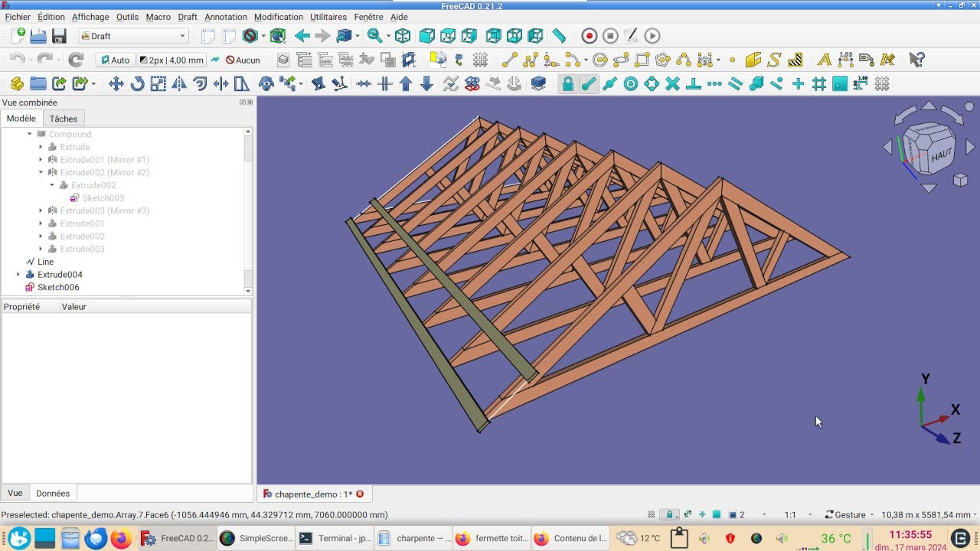
Task: Switch to the Tâches tab
Action: 64,119
